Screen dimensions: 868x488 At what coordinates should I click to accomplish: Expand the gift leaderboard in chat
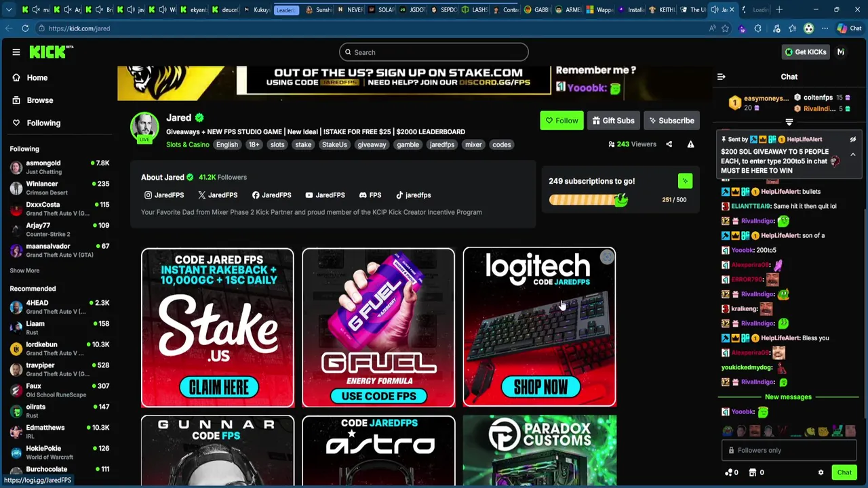coord(789,122)
